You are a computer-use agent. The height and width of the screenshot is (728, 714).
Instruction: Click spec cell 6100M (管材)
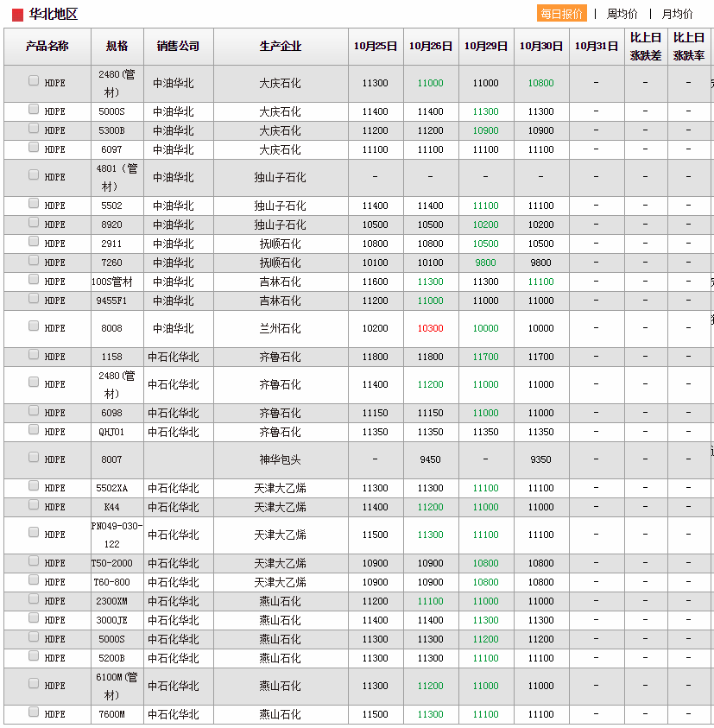117,687
